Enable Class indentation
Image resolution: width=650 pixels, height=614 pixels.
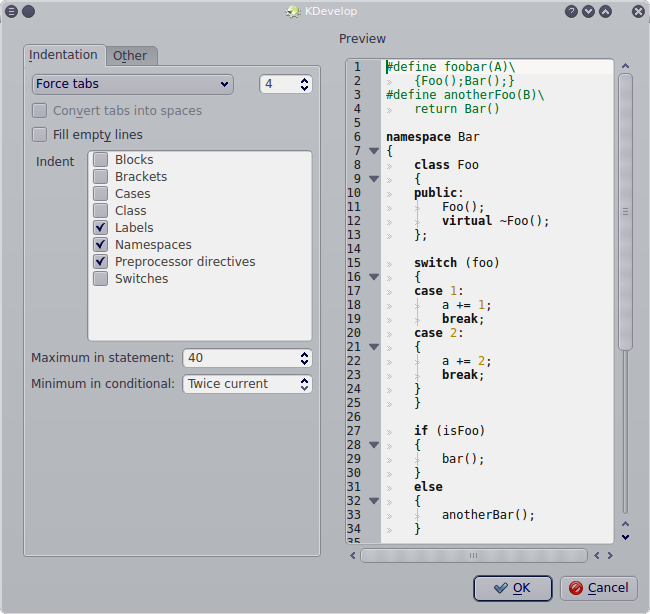101,211
